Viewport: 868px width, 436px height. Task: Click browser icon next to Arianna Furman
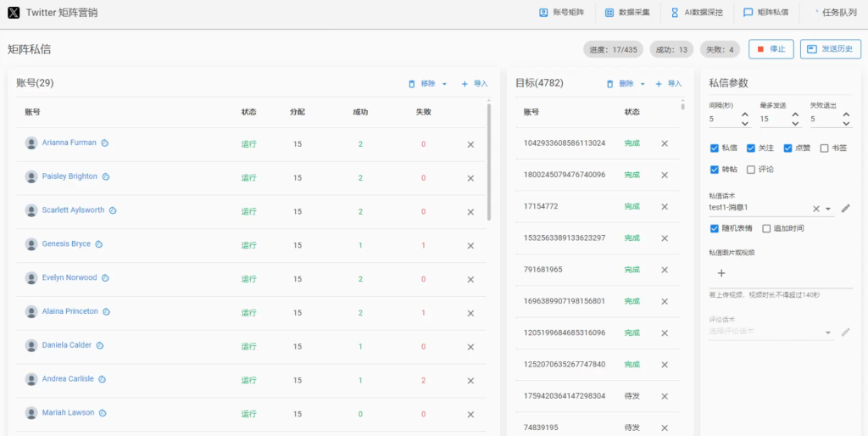click(x=104, y=143)
